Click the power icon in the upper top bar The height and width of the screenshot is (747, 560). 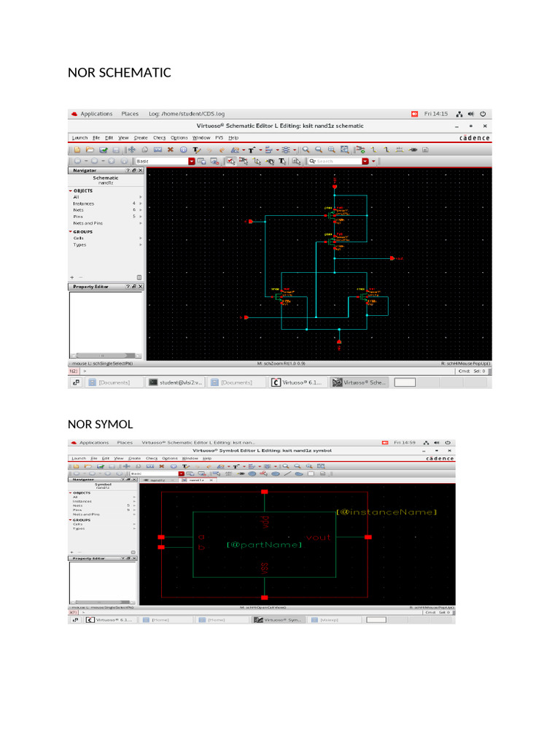coord(483,114)
